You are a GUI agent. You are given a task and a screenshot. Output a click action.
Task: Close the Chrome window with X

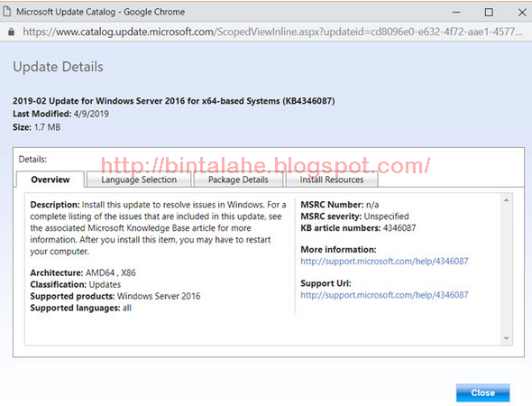[522, 13]
